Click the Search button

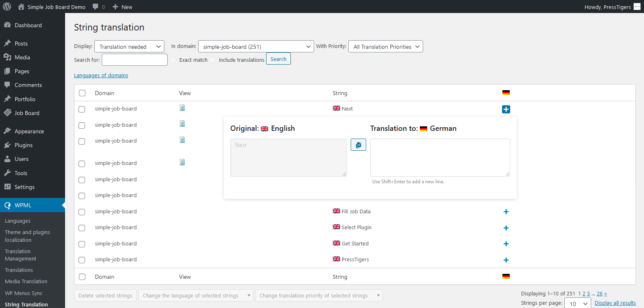coord(278,59)
